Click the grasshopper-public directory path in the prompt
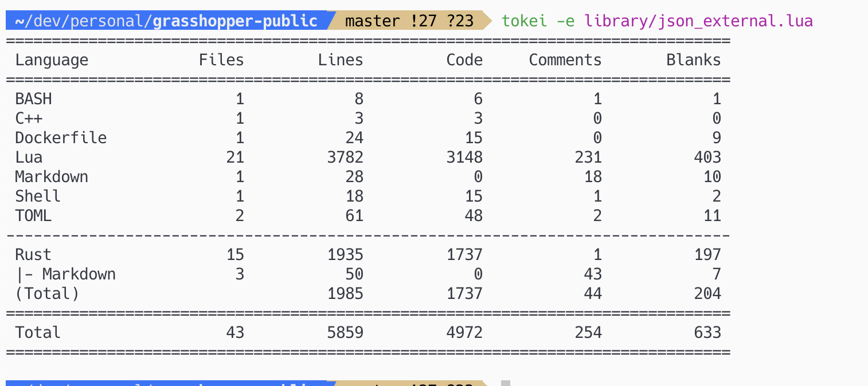 coord(166,21)
